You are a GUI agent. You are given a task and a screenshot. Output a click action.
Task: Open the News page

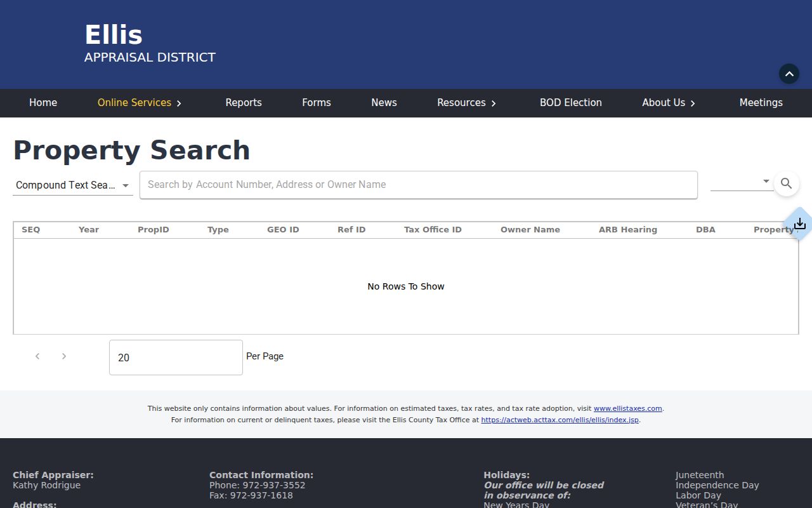tap(384, 103)
